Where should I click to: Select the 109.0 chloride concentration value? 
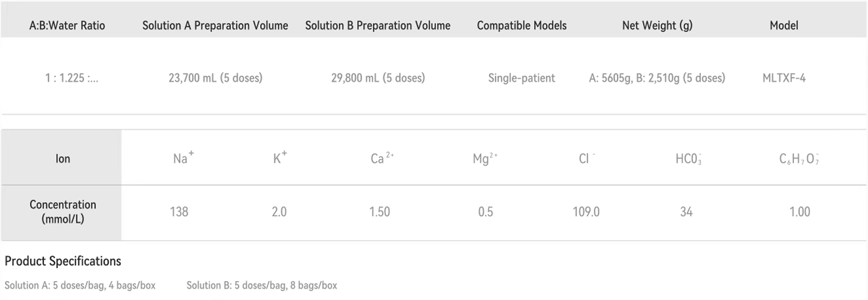[x=586, y=212]
